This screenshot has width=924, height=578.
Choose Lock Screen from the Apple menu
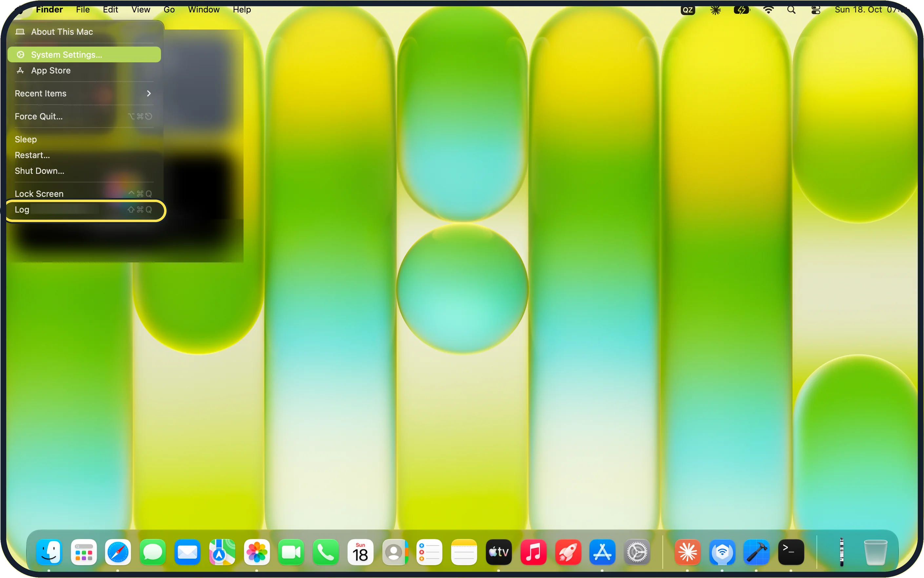click(84, 194)
